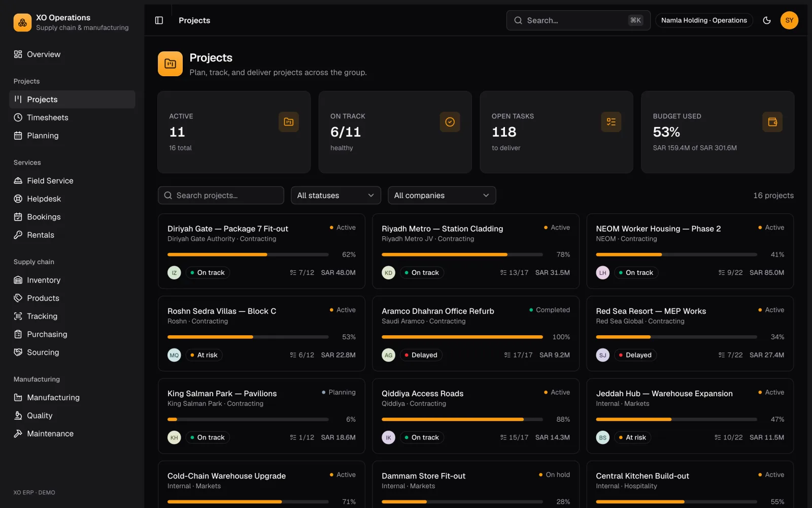Screen dimensions: 812x508
Task: Click the Roshn Sedra Villas 53% progress bar
Action: [x=248, y=337]
